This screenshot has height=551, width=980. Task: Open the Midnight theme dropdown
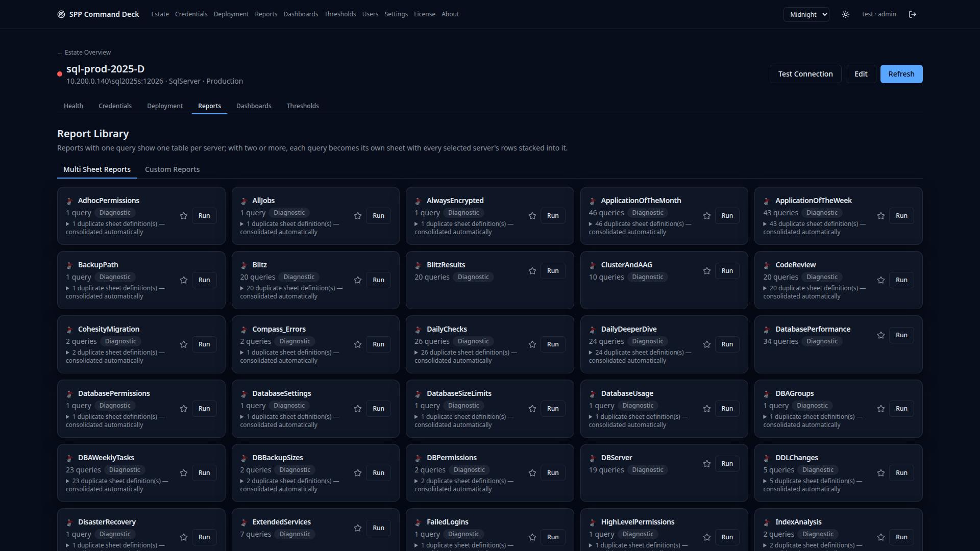tap(806, 14)
